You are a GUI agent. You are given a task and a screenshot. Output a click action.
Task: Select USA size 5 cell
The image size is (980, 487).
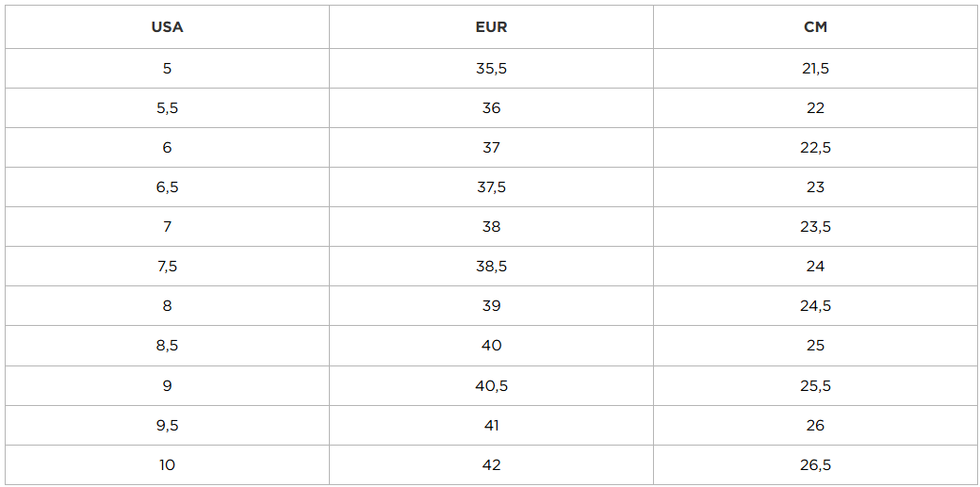pos(167,69)
